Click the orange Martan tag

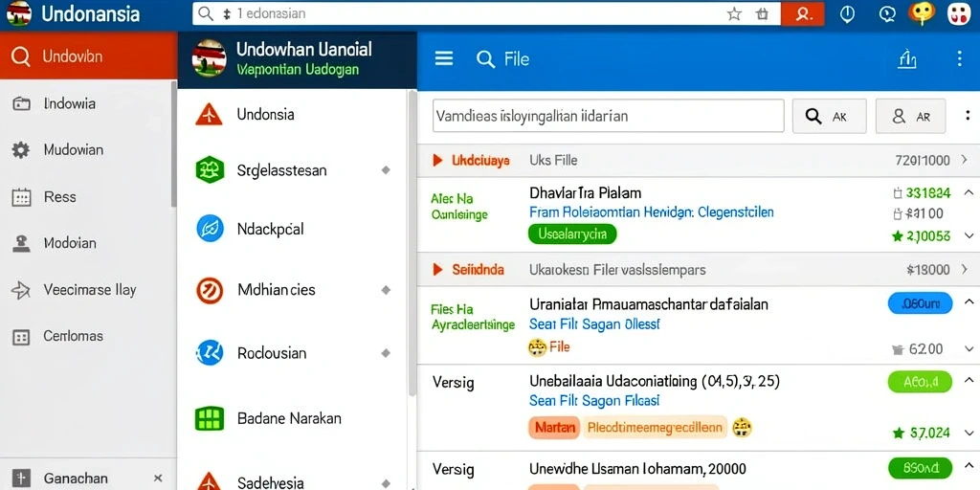point(555,428)
